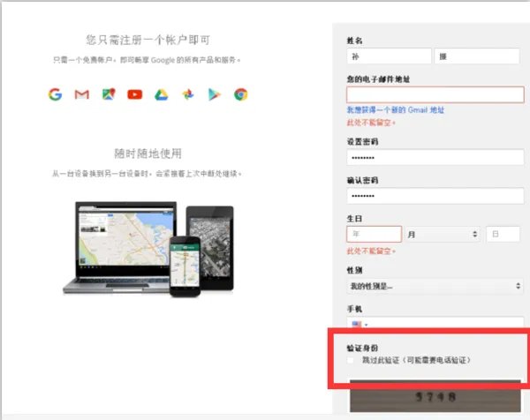Click the Google Photos pinwheel icon
Image resolution: width=530 pixels, height=420 pixels.
pyautogui.click(x=188, y=94)
